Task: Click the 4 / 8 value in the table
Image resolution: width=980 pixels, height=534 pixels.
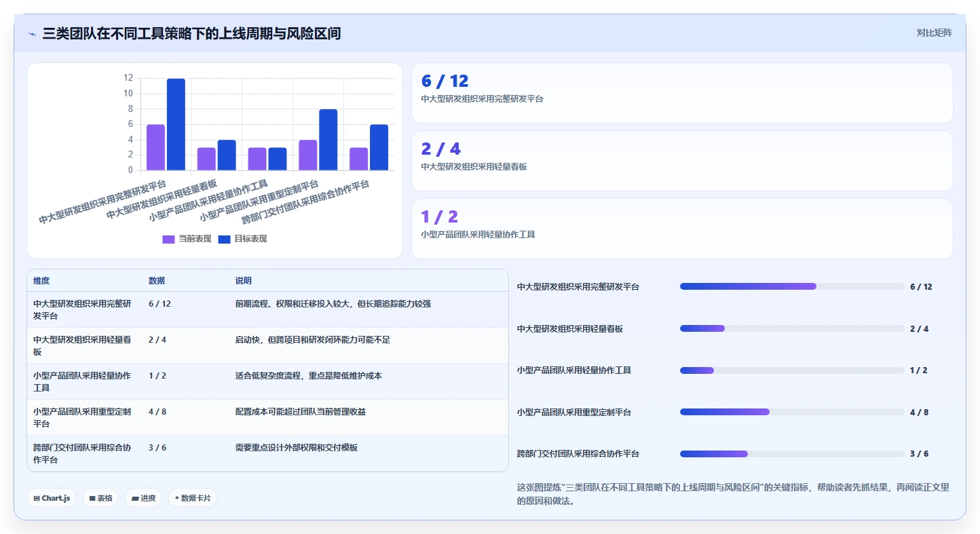Action: tap(157, 412)
